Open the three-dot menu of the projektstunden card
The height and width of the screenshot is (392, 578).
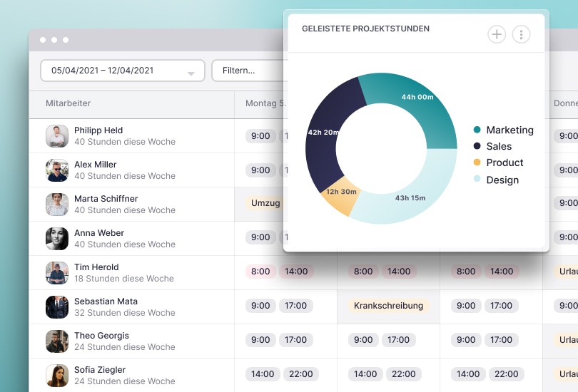coord(521,34)
